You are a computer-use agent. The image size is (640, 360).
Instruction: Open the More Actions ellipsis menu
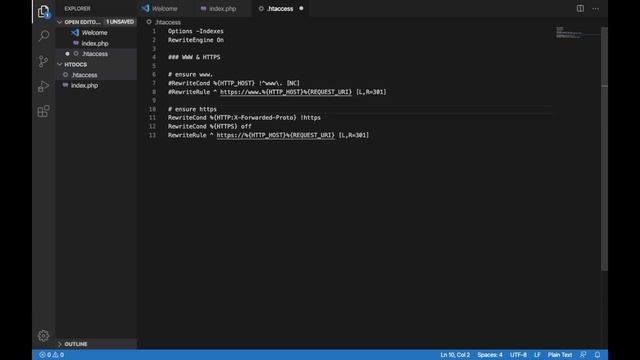pos(596,9)
